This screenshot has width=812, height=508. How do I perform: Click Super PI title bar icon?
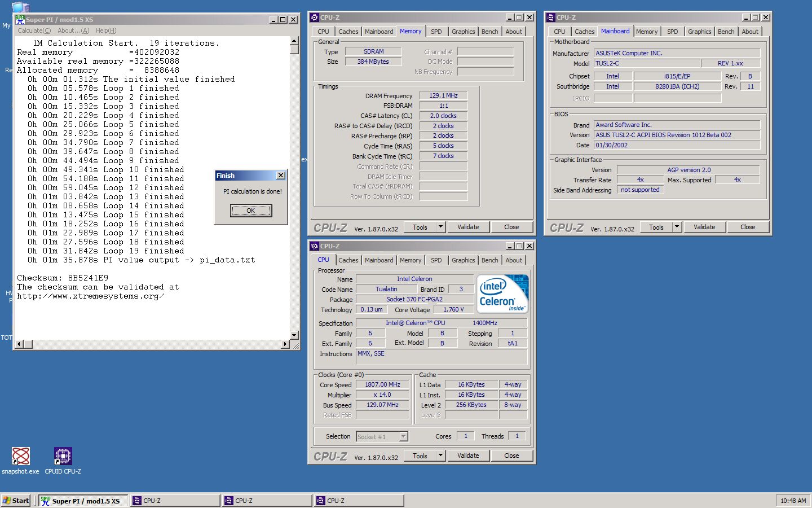click(x=20, y=19)
